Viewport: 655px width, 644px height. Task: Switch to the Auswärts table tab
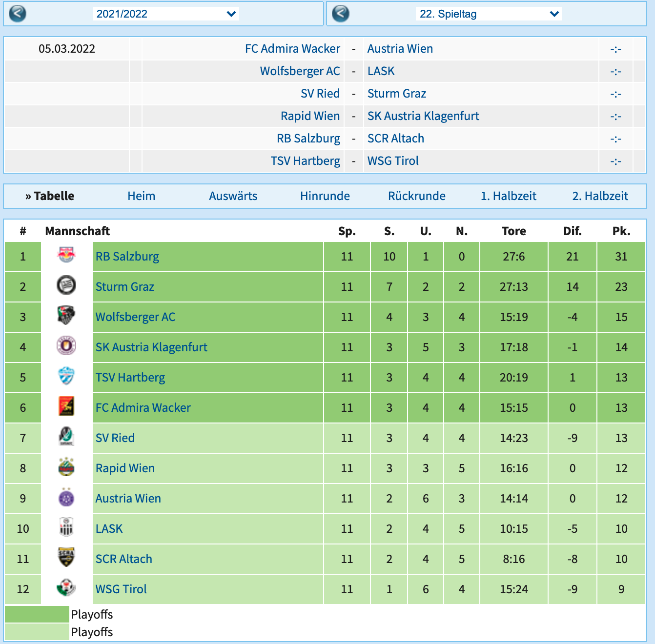click(x=233, y=196)
